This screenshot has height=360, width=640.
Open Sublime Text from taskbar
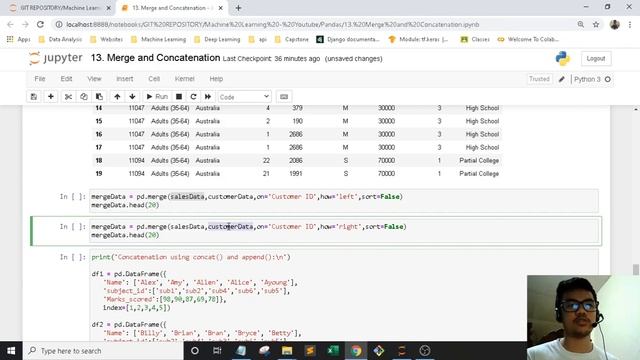pyautogui.click(x=310, y=351)
